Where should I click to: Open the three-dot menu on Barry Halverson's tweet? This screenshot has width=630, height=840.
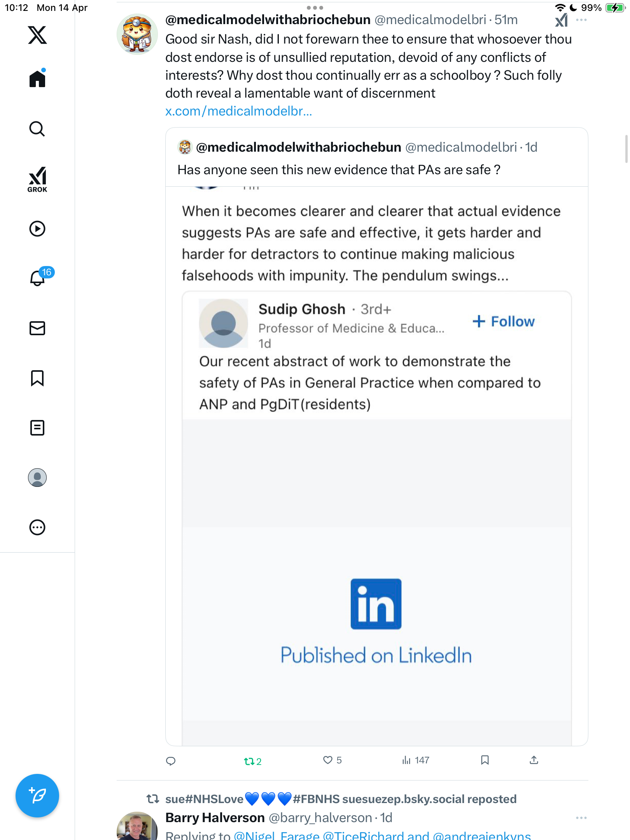coord(581,818)
